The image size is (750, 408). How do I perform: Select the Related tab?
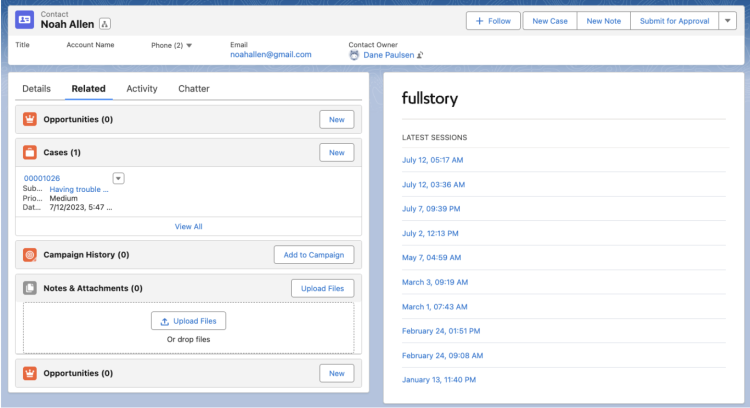click(x=88, y=88)
